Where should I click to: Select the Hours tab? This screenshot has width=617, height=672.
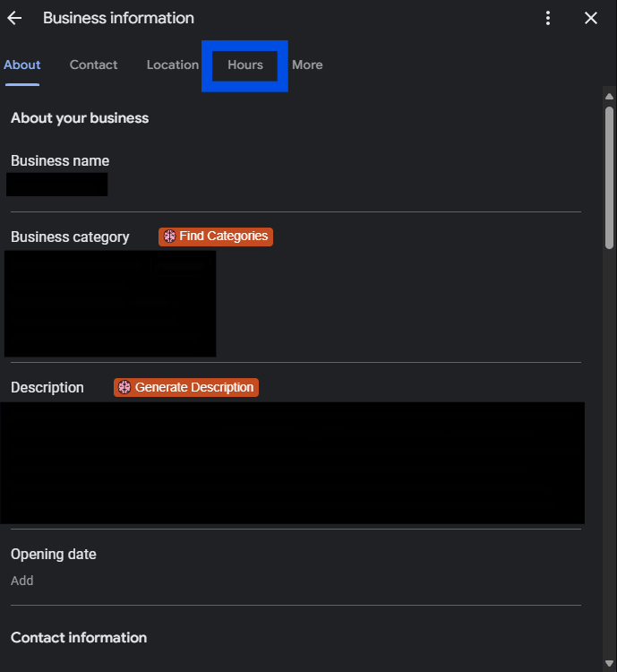tap(244, 65)
